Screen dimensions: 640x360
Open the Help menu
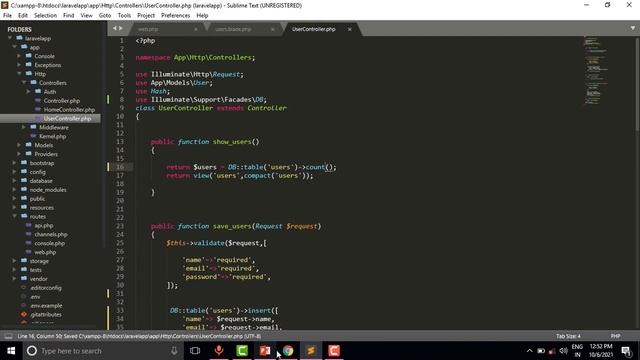(x=202, y=16)
